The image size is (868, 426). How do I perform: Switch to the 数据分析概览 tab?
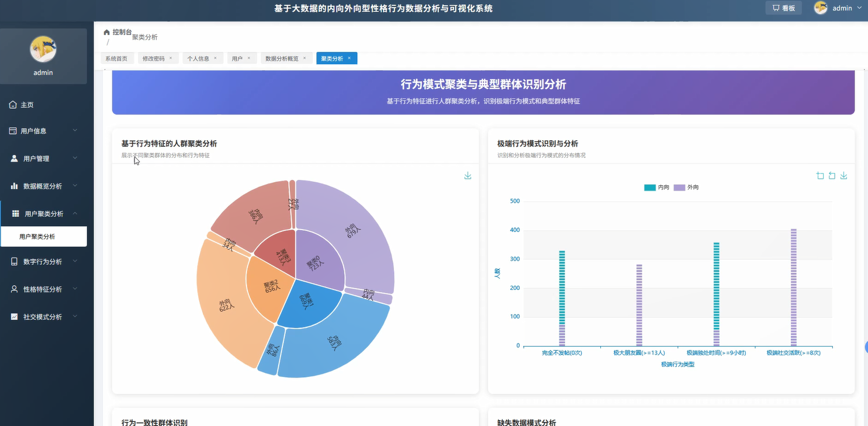pos(286,58)
